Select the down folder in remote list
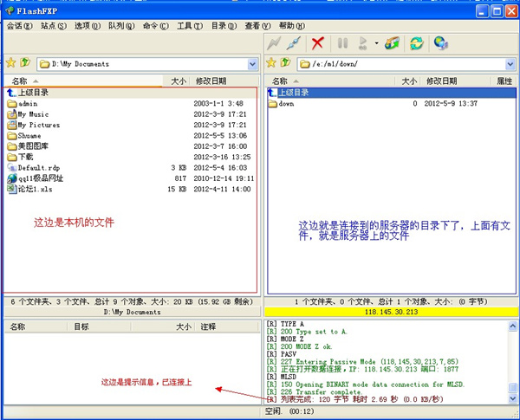 point(286,103)
